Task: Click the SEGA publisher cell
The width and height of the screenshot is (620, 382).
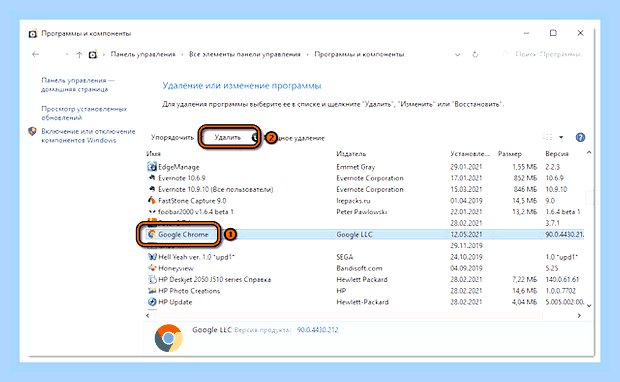Action: pyautogui.click(x=344, y=257)
